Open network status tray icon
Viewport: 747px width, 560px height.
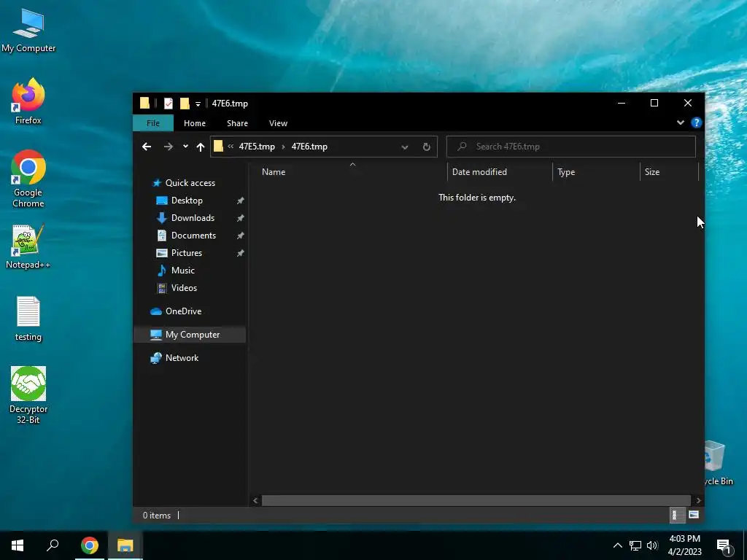[x=635, y=545]
